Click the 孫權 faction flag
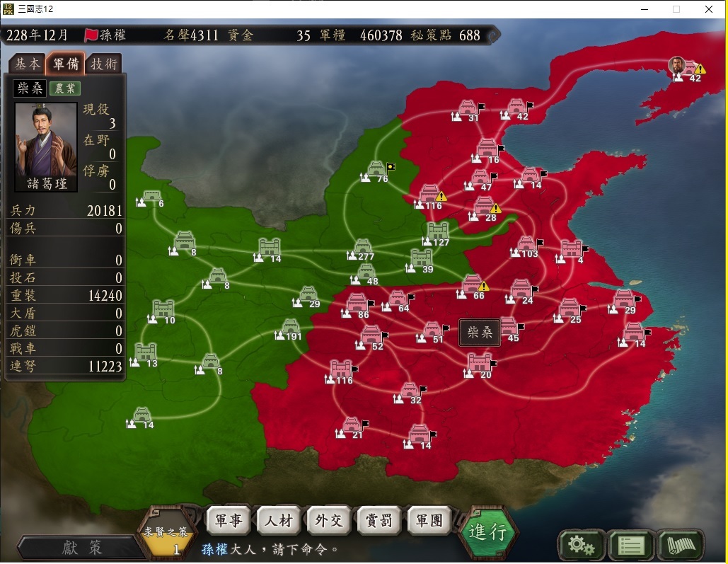Viewport: 728px width, 564px height. (91, 35)
